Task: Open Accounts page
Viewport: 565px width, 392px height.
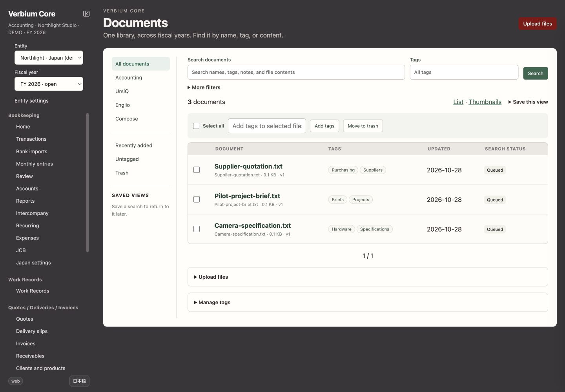Action: [x=27, y=189]
